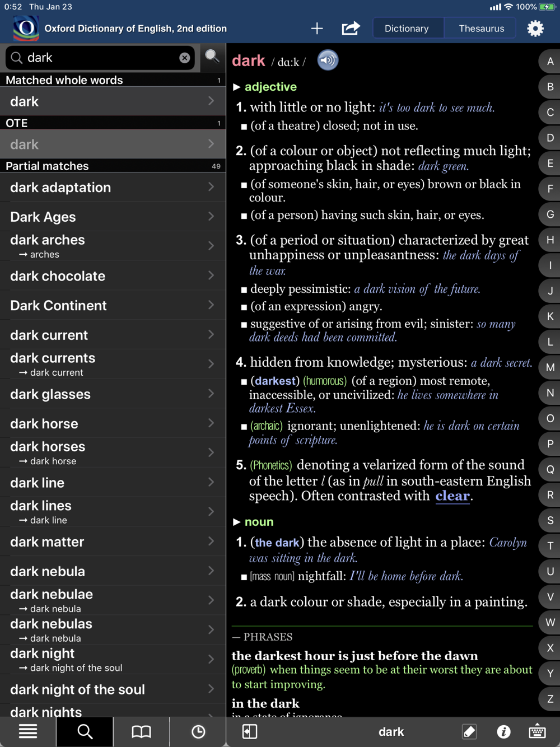The height and width of the screenshot is (747, 560).
Task: Collapse the noun section triangle
Action: pyautogui.click(x=237, y=522)
